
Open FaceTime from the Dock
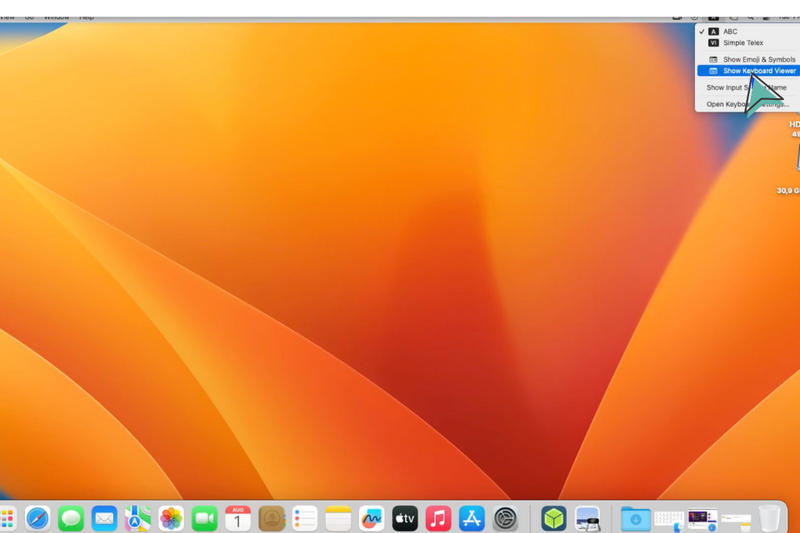point(205,519)
